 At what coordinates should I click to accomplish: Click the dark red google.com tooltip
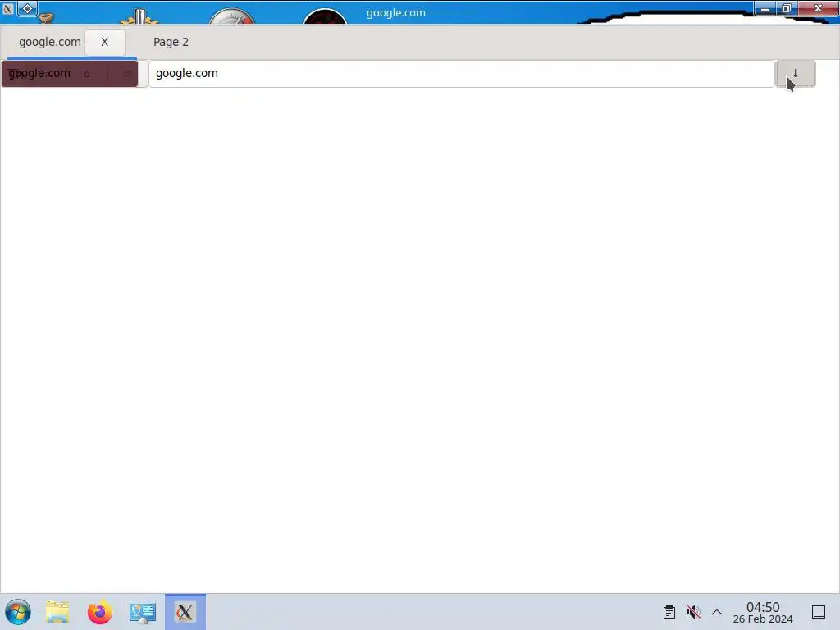click(70, 73)
